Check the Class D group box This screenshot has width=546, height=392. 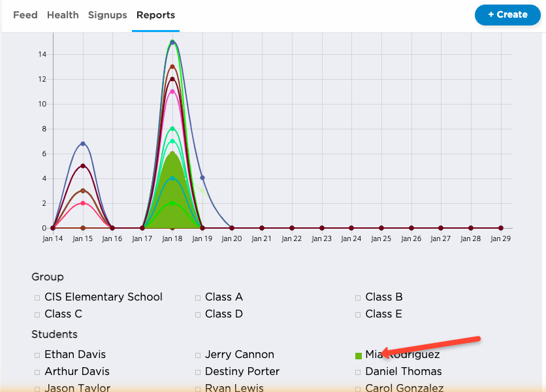[197, 314]
